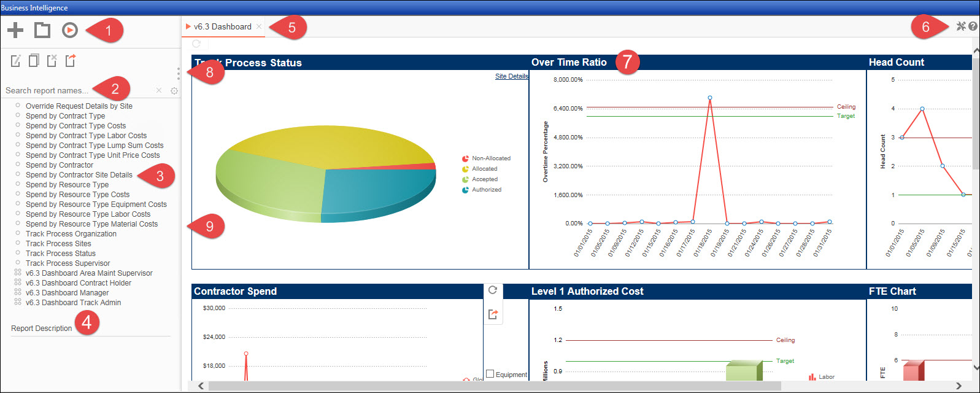Refresh the Contractor Spend chart
The height and width of the screenshot is (393, 980).
coord(493,290)
